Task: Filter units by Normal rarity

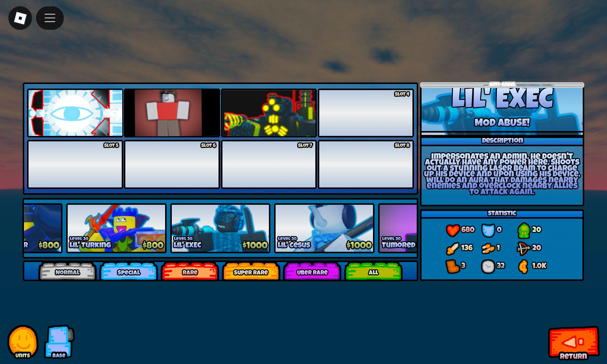Action: [x=67, y=271]
